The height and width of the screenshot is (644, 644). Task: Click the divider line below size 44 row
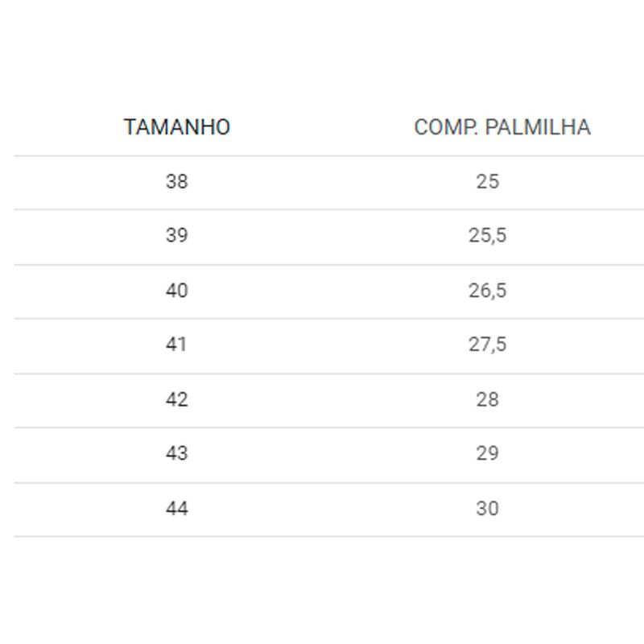point(329,536)
